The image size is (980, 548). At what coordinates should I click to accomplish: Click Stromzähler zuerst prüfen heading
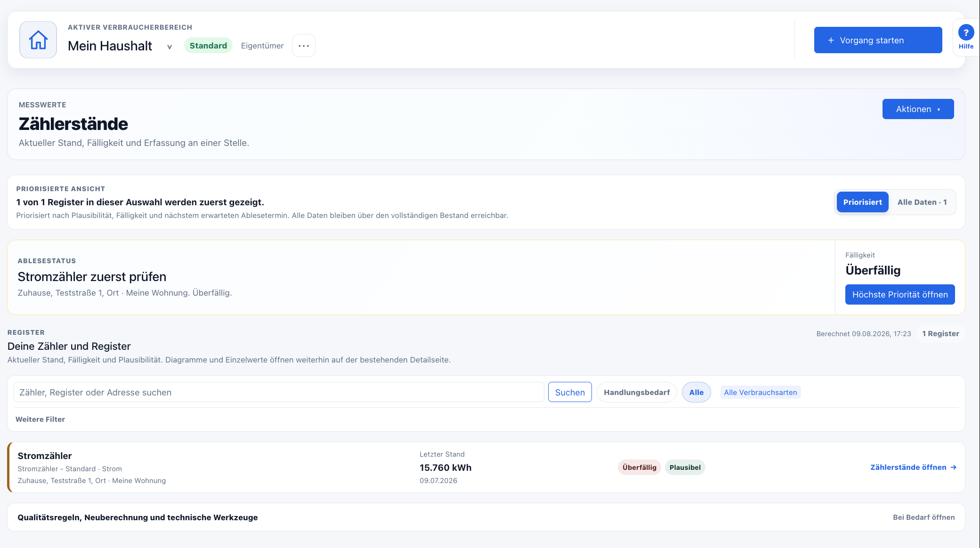point(92,277)
